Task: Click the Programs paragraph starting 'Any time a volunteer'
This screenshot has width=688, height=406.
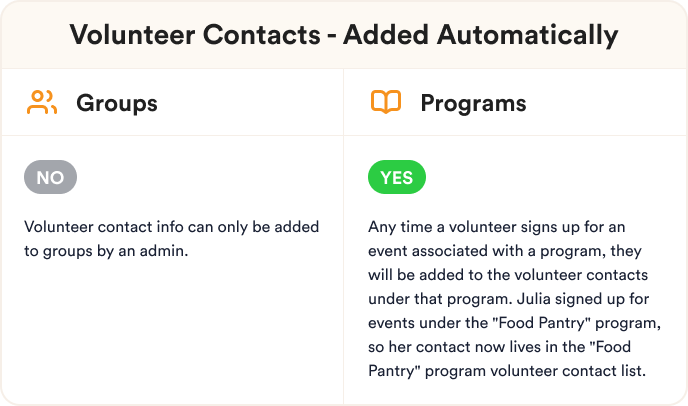Action: point(514,299)
